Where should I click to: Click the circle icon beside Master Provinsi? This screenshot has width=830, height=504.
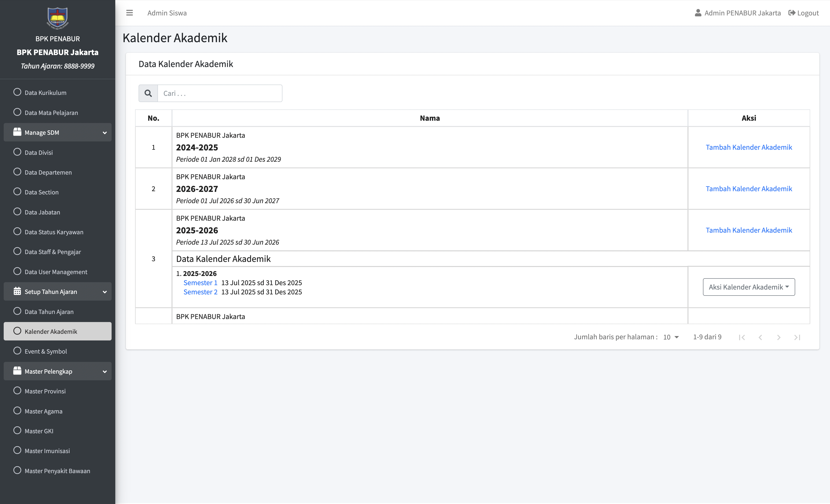pos(17,391)
